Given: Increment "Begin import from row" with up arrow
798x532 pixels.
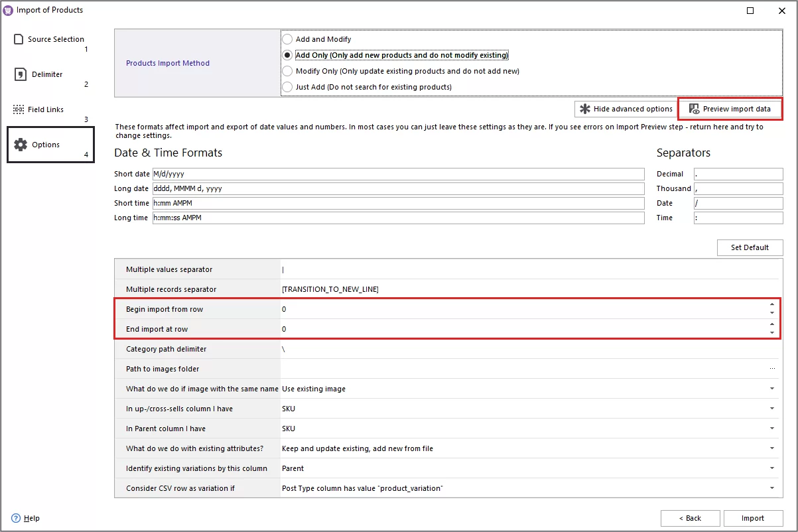Looking at the screenshot, I should [x=771, y=304].
